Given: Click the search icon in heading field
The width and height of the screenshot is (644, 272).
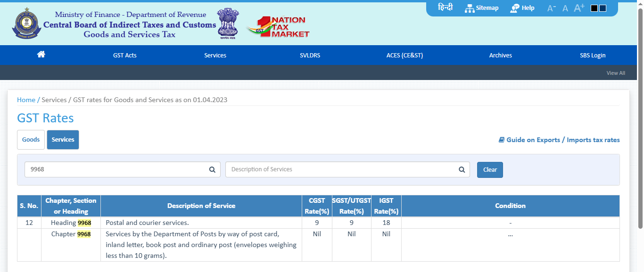Looking at the screenshot, I should [x=212, y=169].
